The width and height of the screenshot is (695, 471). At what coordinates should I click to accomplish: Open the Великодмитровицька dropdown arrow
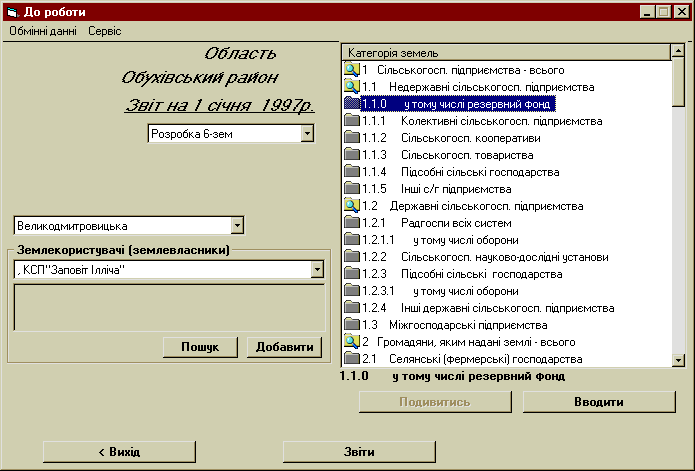[237, 226]
